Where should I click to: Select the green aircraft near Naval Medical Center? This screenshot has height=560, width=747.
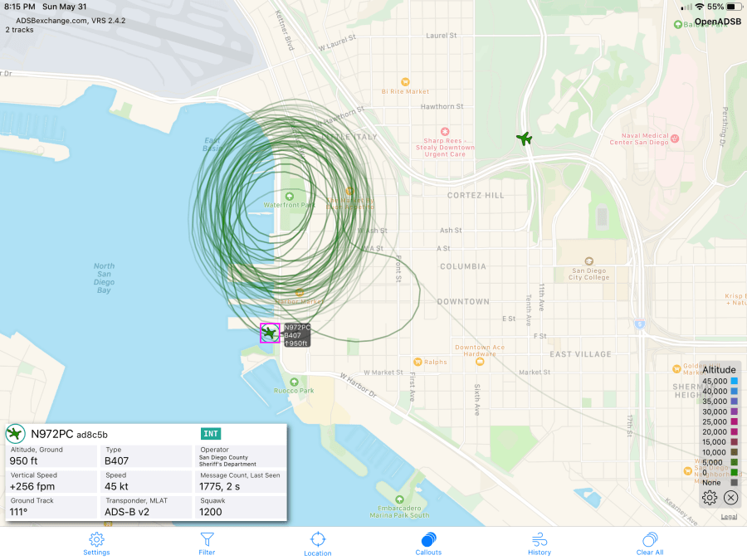[524, 139]
